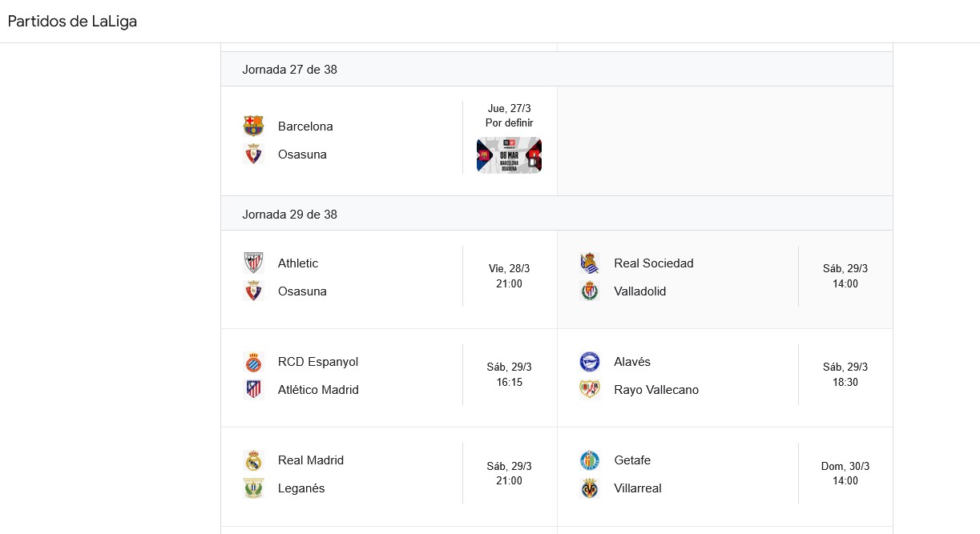Select the Getafe vs Villarreal fixture

(x=689, y=474)
